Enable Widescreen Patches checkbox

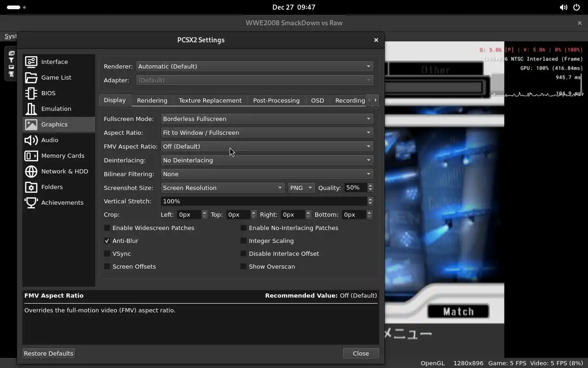(x=107, y=228)
